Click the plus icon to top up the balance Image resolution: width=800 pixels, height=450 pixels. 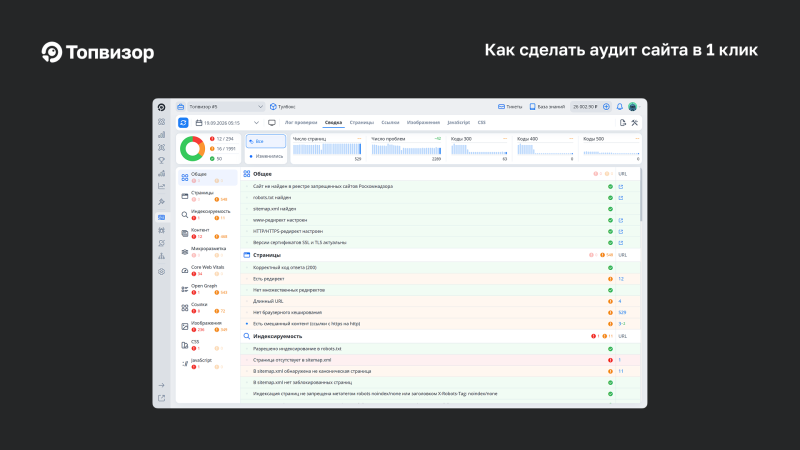click(606, 107)
